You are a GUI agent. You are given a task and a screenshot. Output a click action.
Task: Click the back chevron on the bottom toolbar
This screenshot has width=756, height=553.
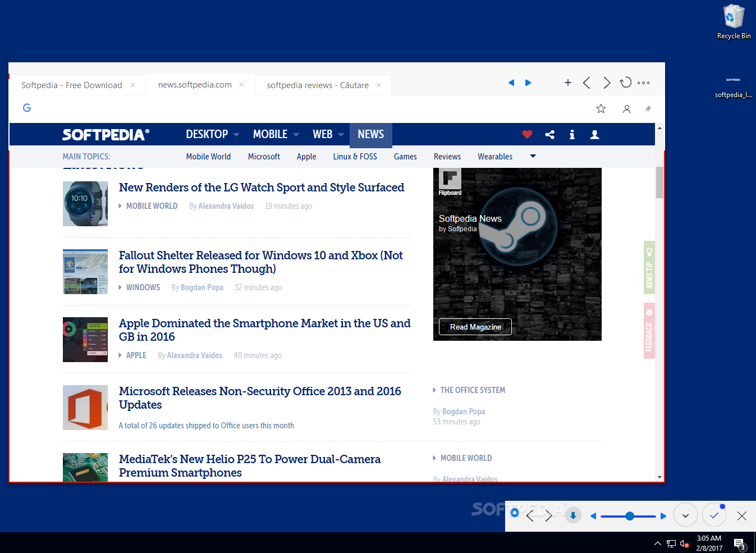point(530,516)
